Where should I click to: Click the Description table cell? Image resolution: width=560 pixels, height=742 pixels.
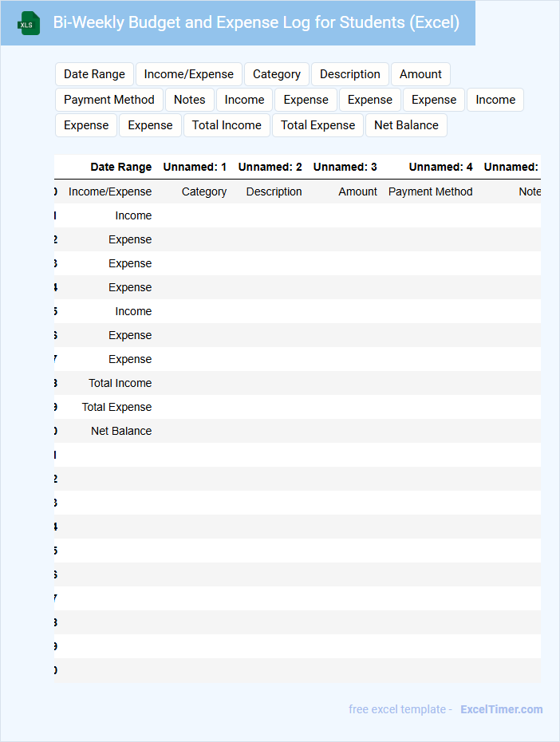(274, 191)
